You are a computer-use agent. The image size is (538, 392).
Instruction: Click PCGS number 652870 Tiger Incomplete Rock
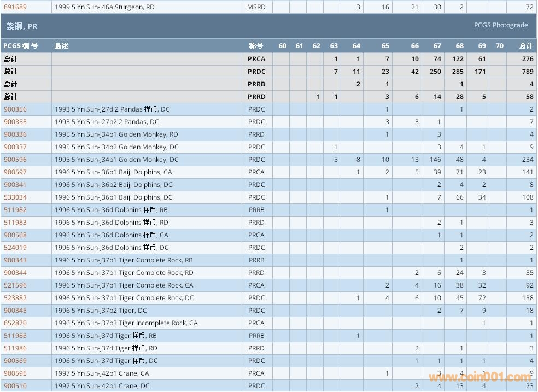click(15, 323)
